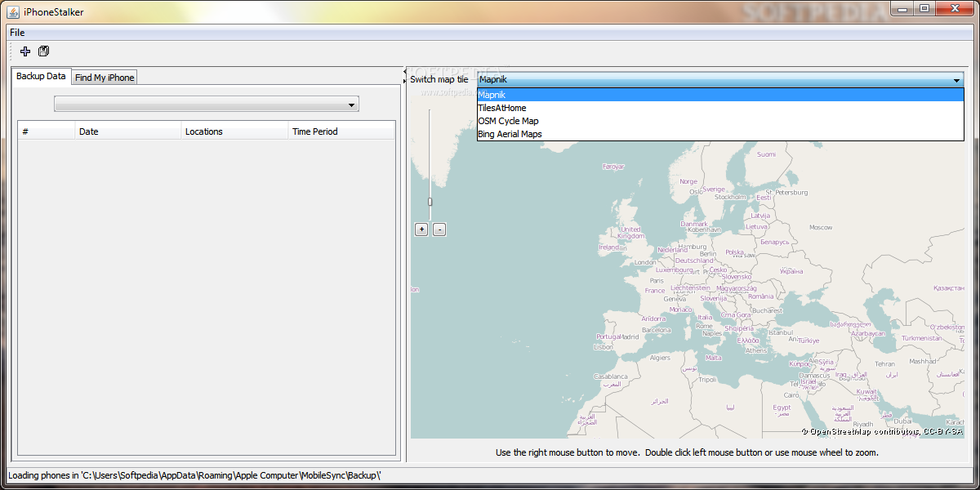Click the 'Switch map tile' label
Image resolution: width=980 pixels, height=490 pixels.
[439, 80]
